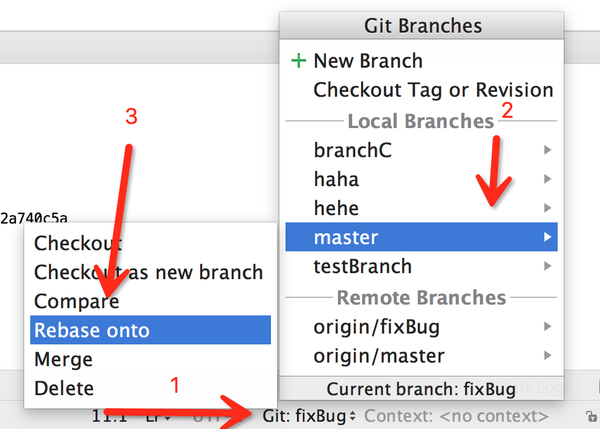Open the Context: <no context> selector
The image size is (600, 429).
click(456, 415)
